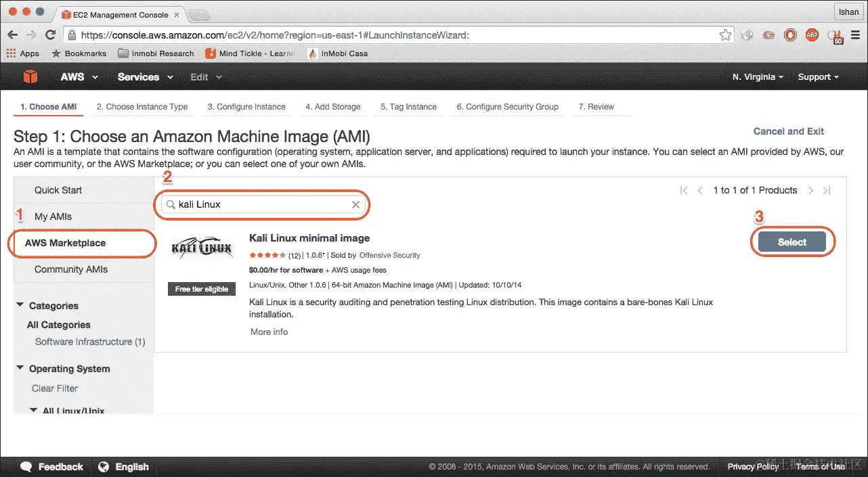Viewport: 868px width, 477px height.
Task: Clear the search box with X
Action: coord(355,204)
